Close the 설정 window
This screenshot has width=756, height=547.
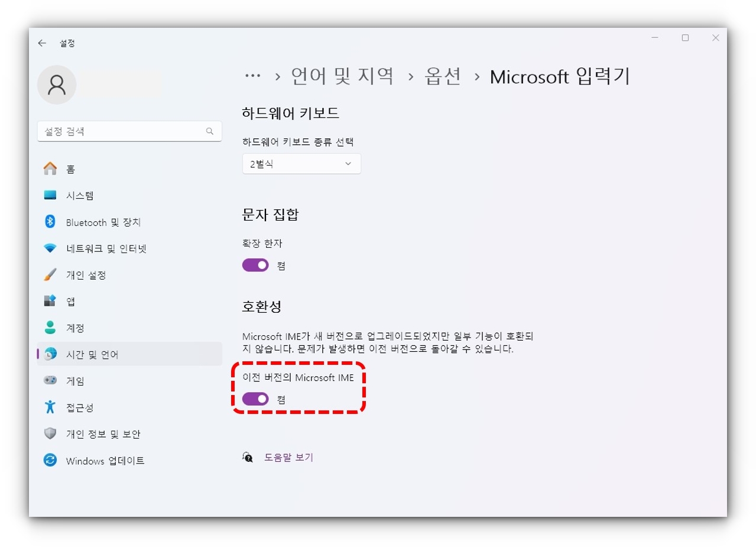715,38
